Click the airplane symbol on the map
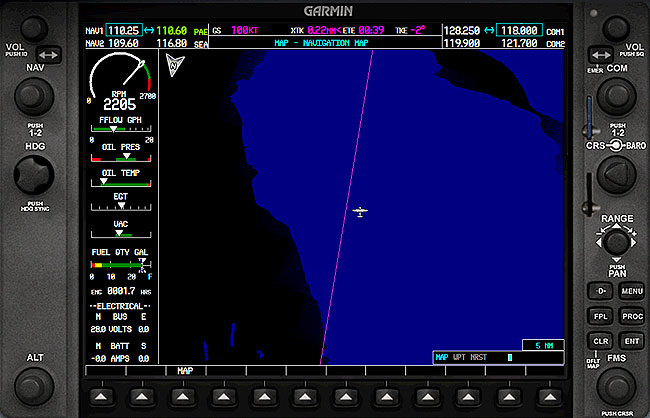 click(x=360, y=211)
